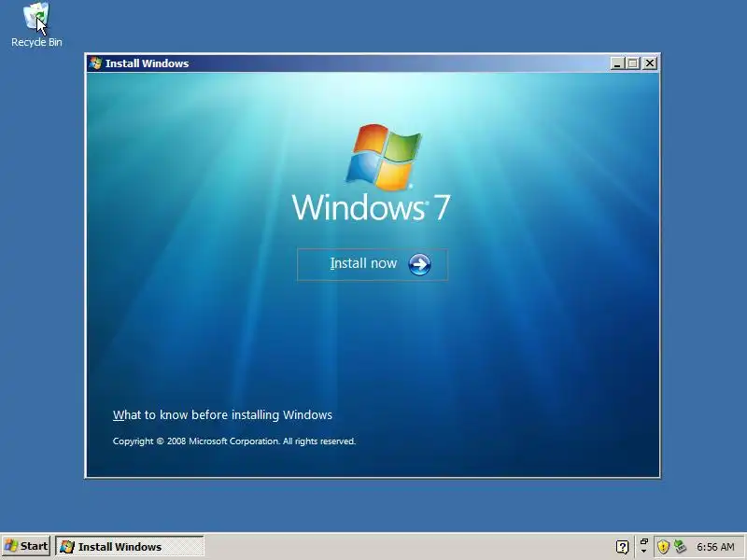
Task: Click the Install now button
Action: (x=372, y=264)
